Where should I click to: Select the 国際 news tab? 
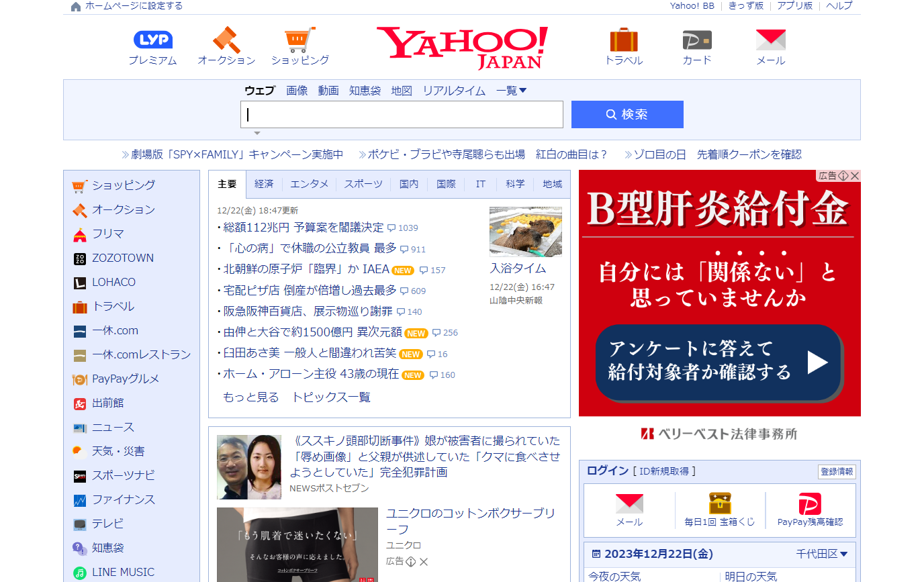(446, 184)
